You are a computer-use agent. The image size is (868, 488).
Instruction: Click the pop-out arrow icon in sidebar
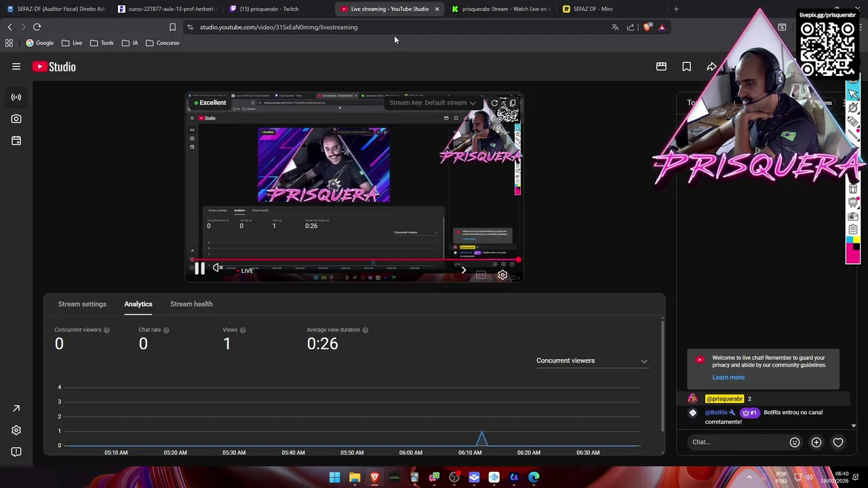[16, 409]
